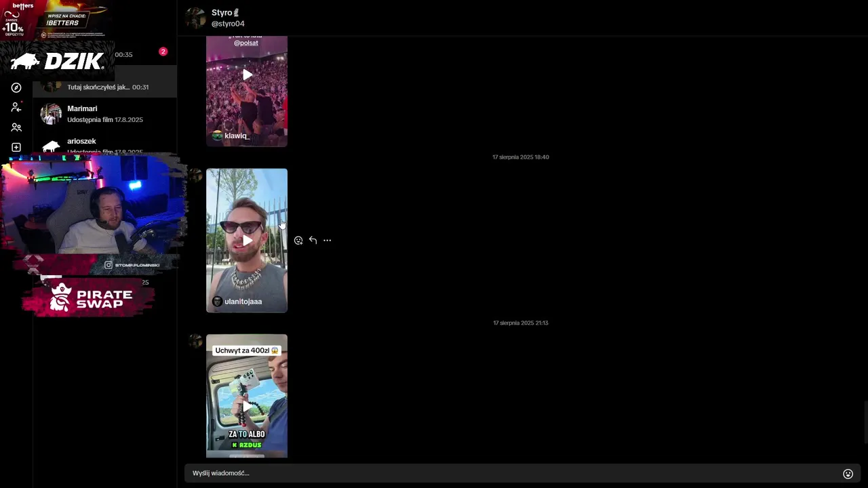Viewport: 868px width, 488px height.
Task: Click the Styro name in chat header
Action: [225, 12]
